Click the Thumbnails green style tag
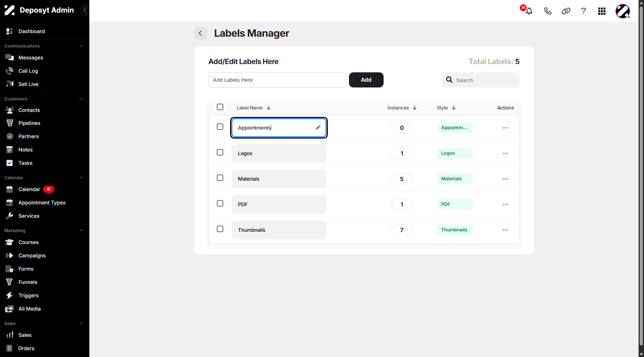644x357 pixels. pyautogui.click(x=455, y=230)
